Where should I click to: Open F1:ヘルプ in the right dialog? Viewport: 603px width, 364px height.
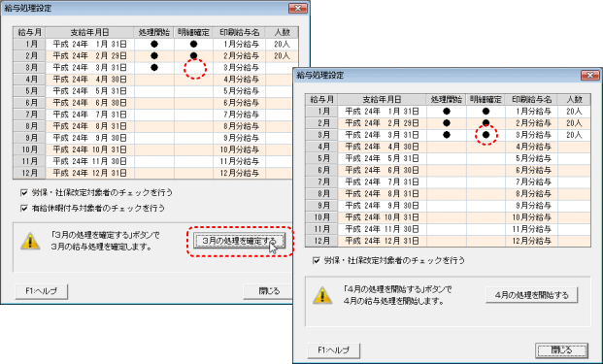[x=334, y=350]
